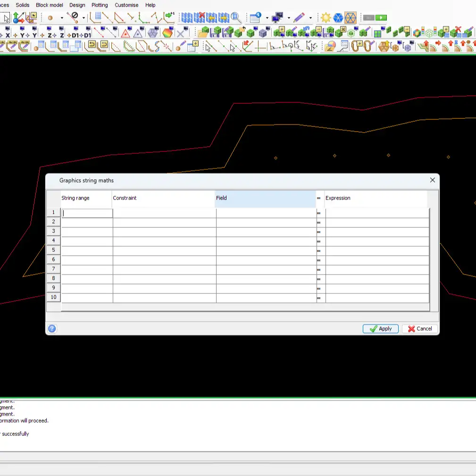Click the Expression column header
Screen dimensions: 476x476
pyautogui.click(x=376, y=198)
